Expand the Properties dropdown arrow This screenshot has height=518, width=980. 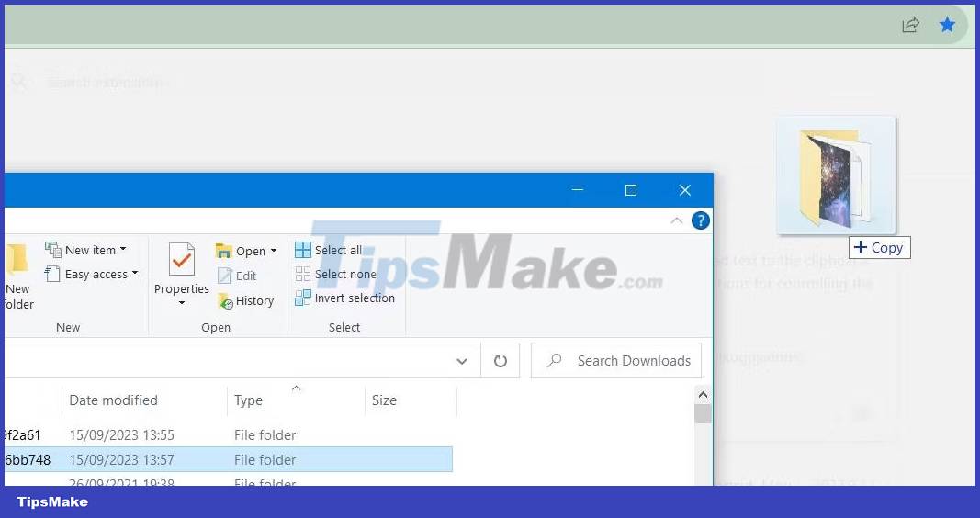click(x=182, y=303)
